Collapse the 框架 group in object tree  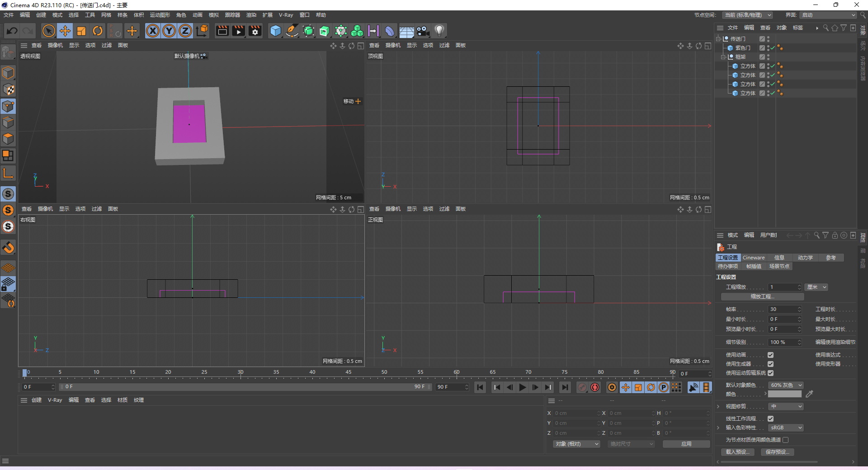tap(723, 57)
